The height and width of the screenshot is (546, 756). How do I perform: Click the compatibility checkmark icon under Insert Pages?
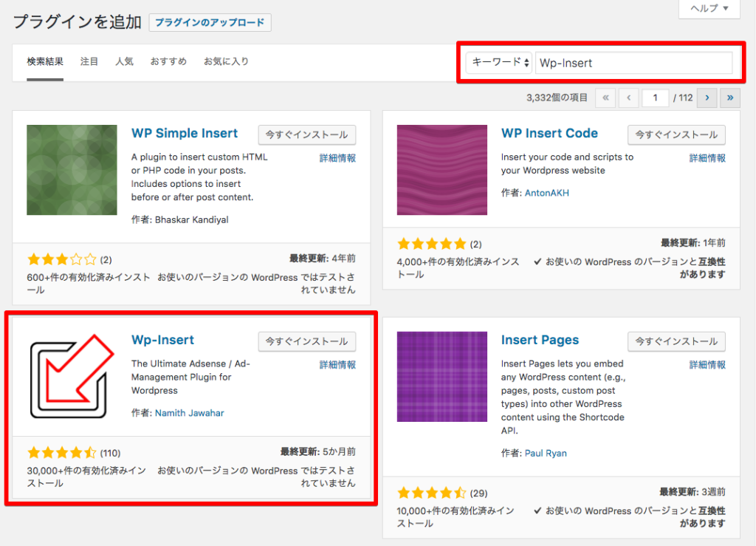click(538, 510)
